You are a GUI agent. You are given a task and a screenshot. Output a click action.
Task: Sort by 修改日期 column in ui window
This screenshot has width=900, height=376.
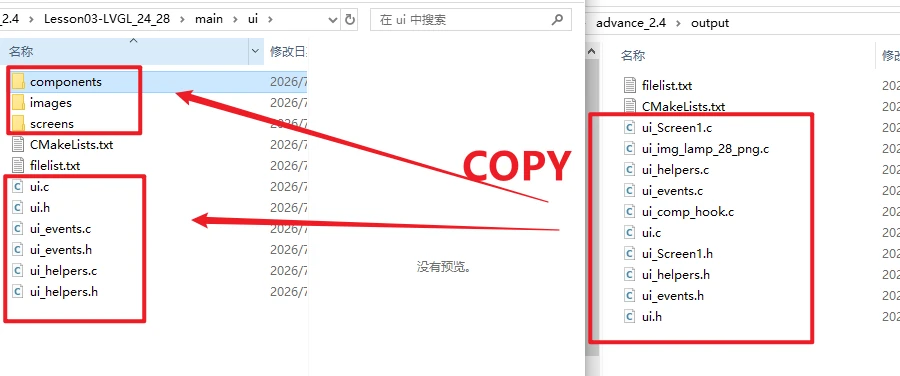[289, 52]
